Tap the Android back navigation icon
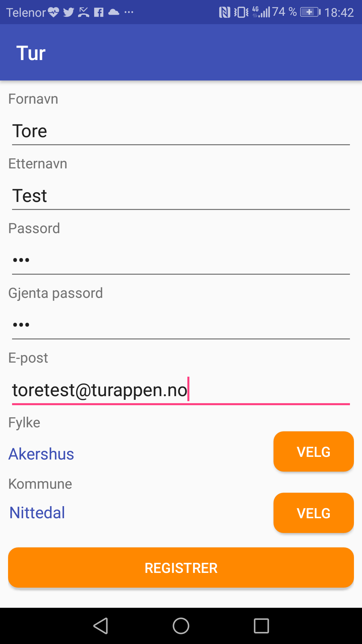Screen dimensions: 362x644 pos(101,626)
